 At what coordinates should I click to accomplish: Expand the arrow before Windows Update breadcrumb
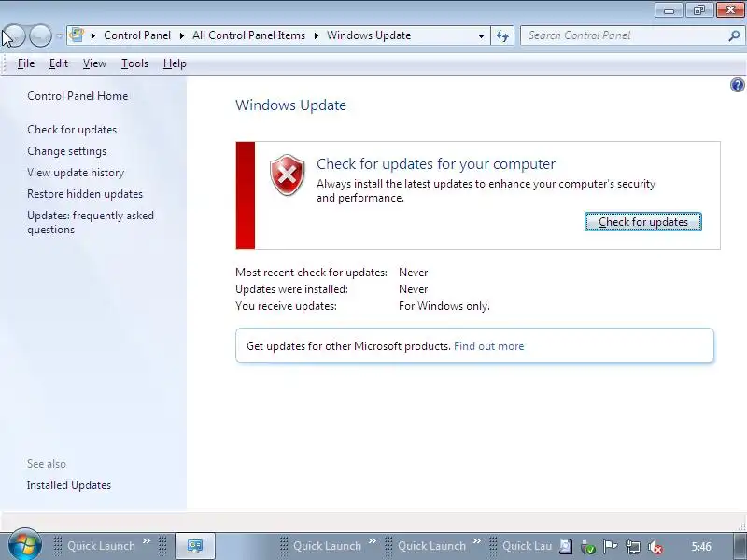click(316, 35)
